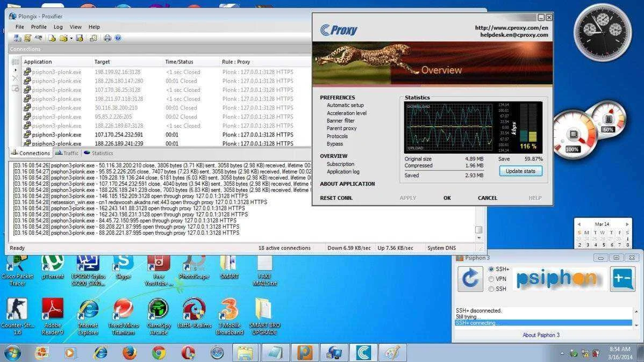
Task: Open the Log menu in Proxifier
Action: pos(58,27)
